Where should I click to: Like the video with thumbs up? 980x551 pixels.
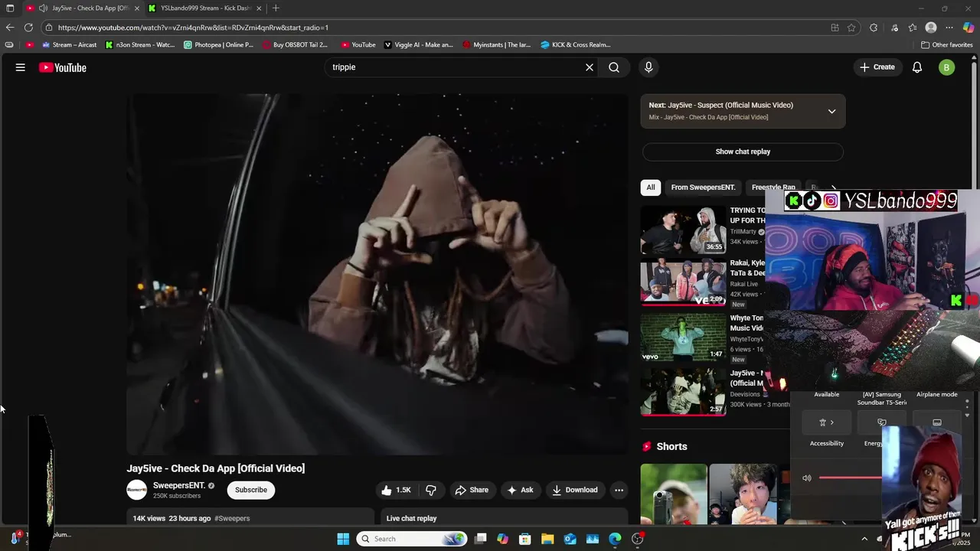[397, 490]
